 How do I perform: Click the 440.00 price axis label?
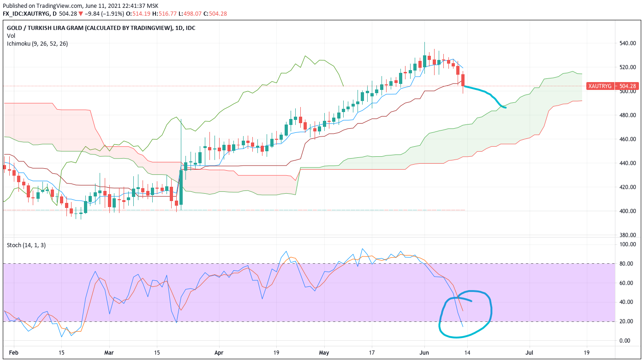tap(628, 163)
